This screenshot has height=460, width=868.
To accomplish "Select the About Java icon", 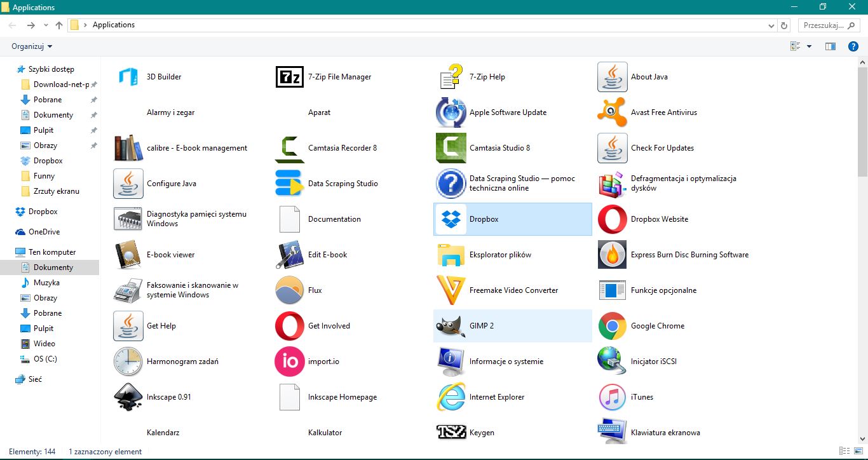I will tap(613, 77).
